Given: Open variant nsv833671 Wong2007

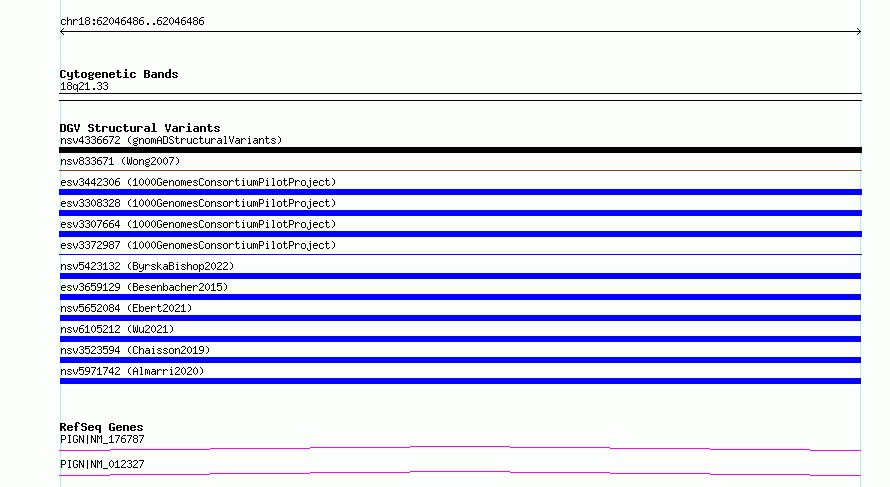Looking at the screenshot, I should click(120, 161).
